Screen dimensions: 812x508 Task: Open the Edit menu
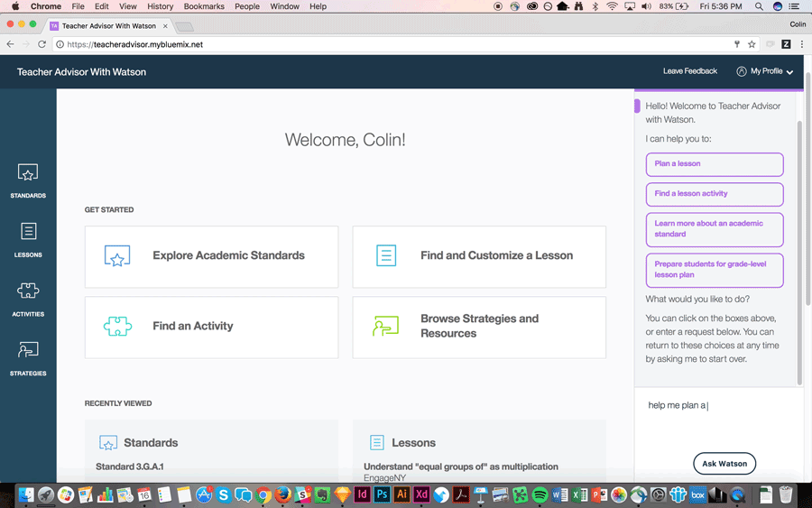101,6
